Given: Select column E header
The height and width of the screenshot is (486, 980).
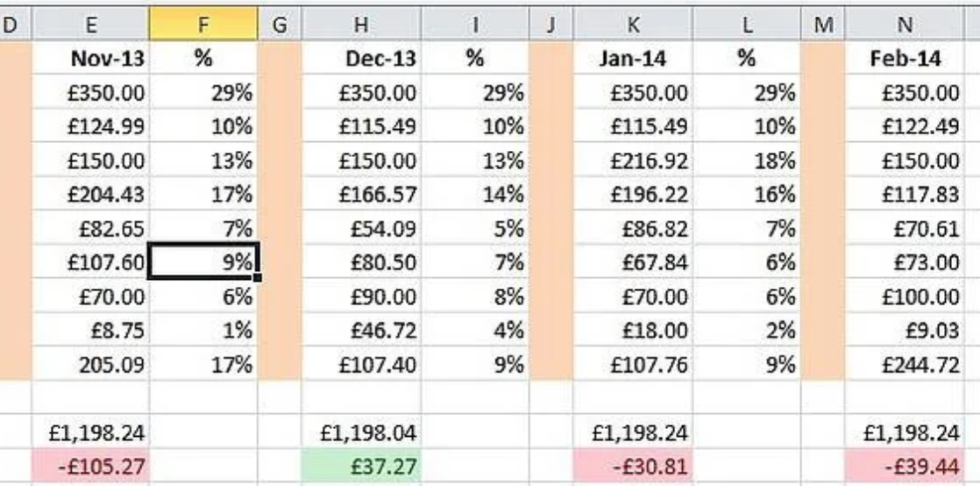Looking at the screenshot, I should tap(90, 25).
